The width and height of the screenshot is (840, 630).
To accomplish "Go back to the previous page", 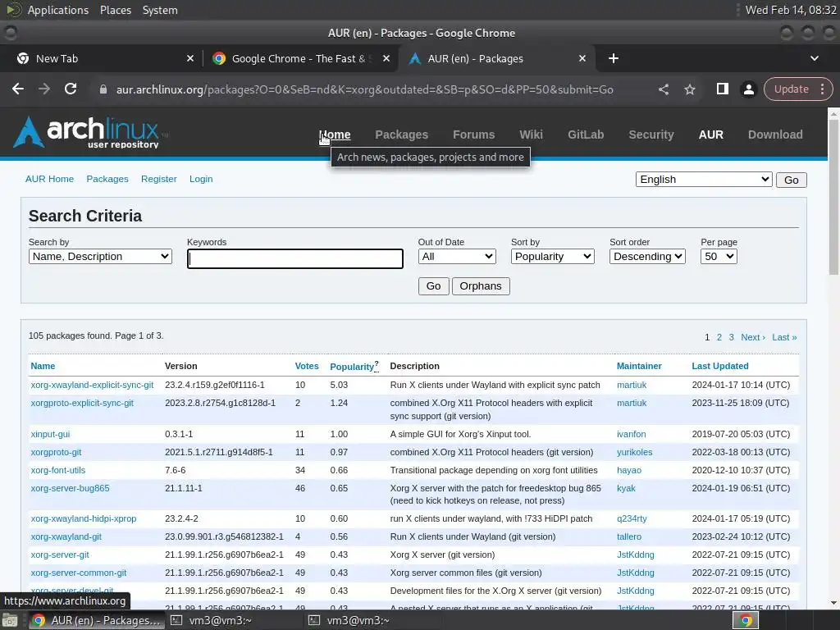I will [18, 89].
